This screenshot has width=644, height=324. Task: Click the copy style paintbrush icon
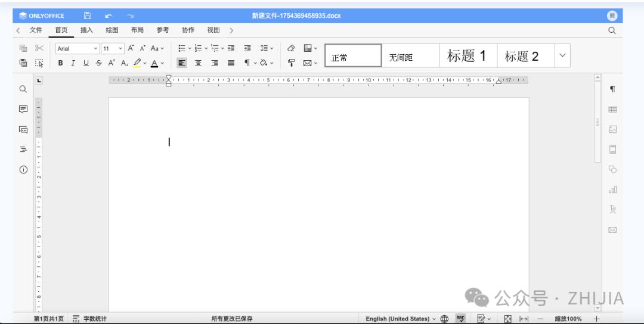[x=291, y=63]
